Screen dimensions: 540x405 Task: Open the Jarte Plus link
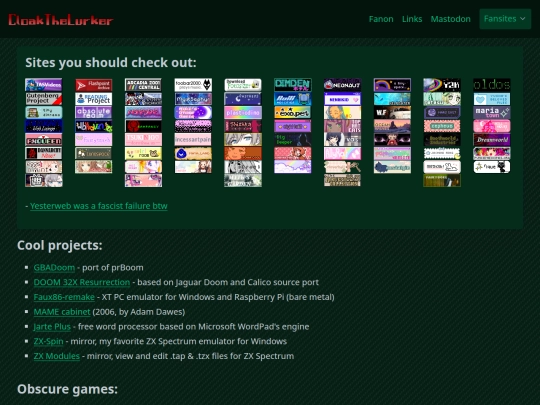point(52,327)
